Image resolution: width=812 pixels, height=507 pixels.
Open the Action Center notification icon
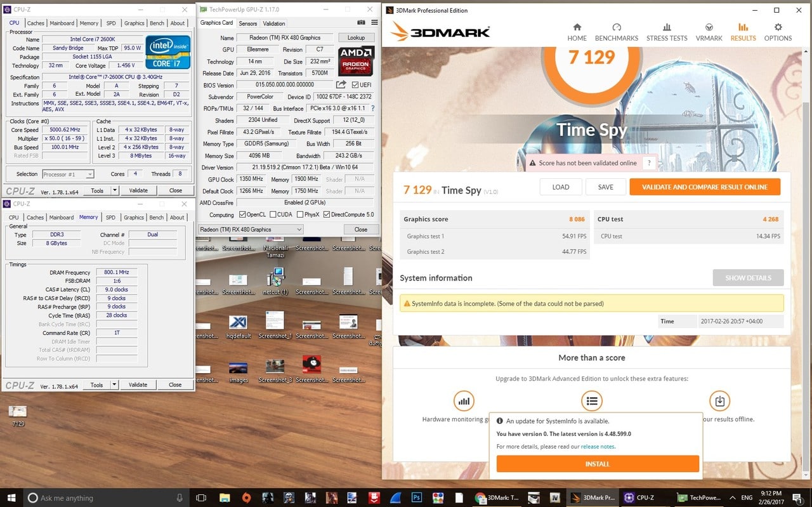pos(798,497)
